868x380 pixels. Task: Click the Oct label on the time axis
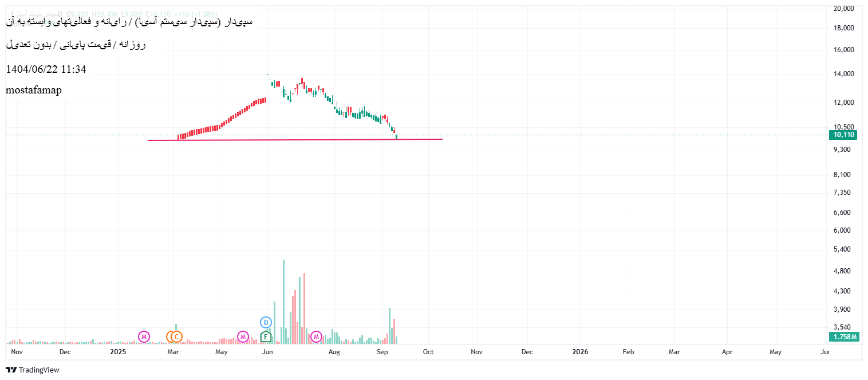427,351
